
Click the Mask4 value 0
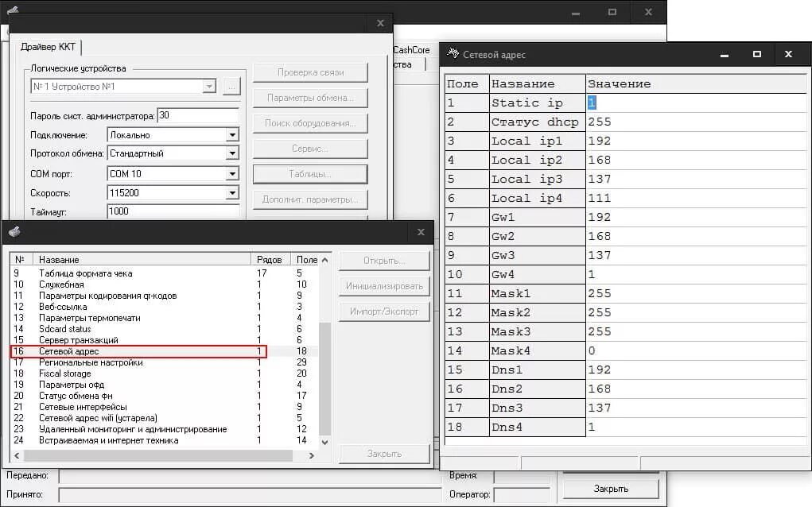[x=696, y=350]
